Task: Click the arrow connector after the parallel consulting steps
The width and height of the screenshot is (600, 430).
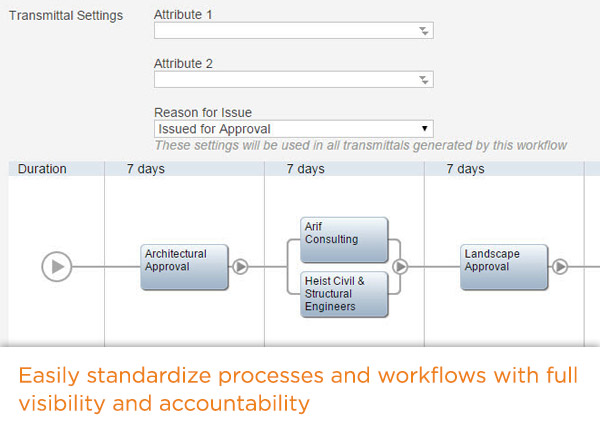Action: 400,267
